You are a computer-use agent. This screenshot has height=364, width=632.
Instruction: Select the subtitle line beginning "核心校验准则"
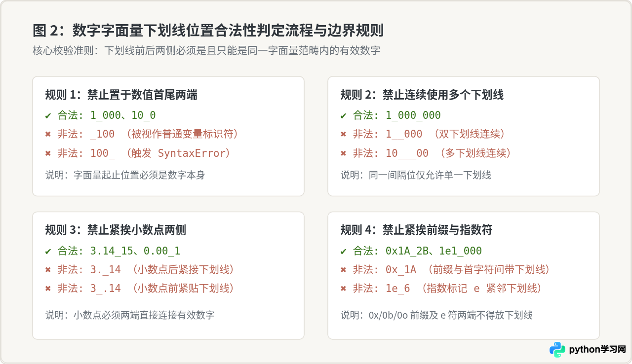[206, 51]
